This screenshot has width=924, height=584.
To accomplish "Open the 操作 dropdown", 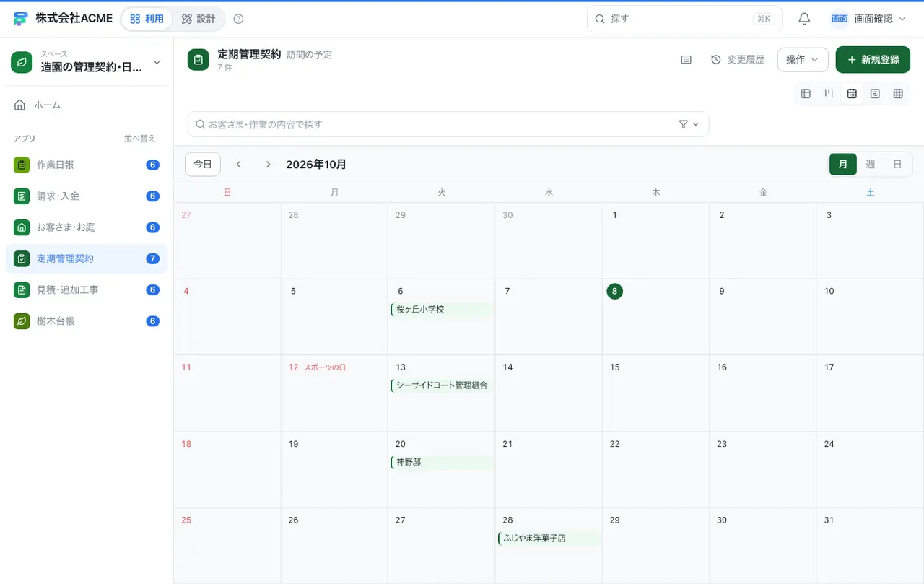I will (x=803, y=60).
